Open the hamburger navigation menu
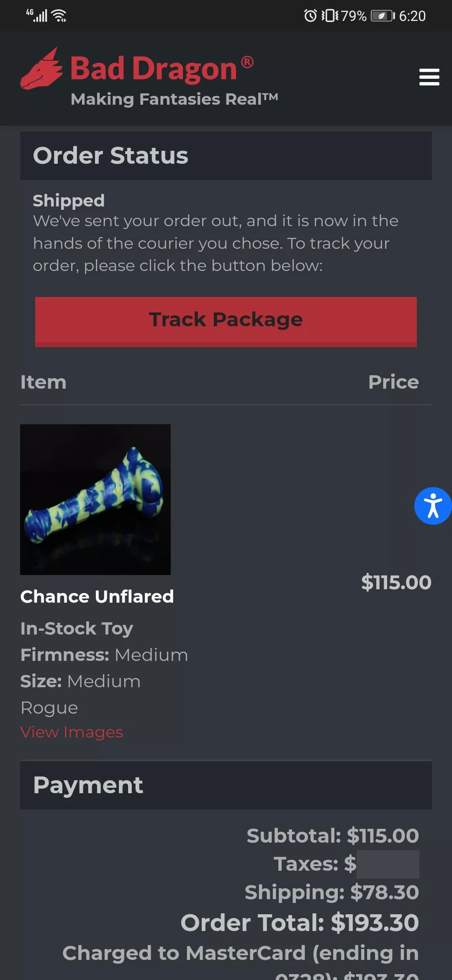Image resolution: width=452 pixels, height=980 pixels. point(429,77)
